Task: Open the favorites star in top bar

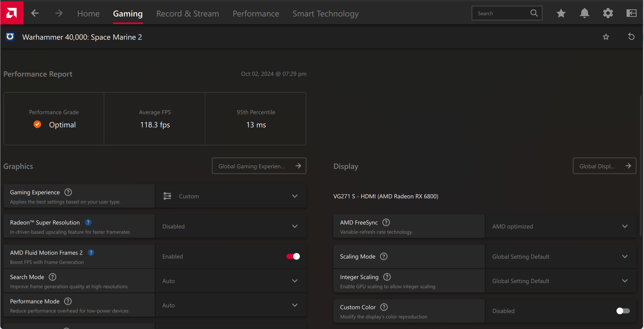Action: (x=561, y=13)
